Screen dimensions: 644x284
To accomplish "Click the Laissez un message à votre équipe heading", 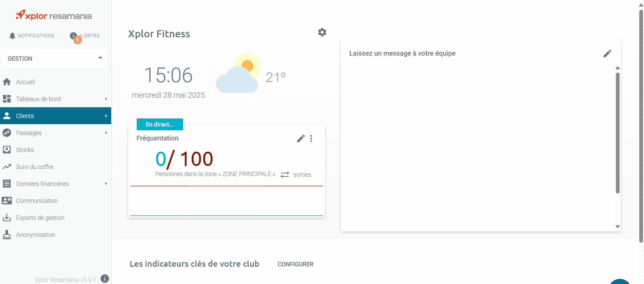I will (x=402, y=53).
